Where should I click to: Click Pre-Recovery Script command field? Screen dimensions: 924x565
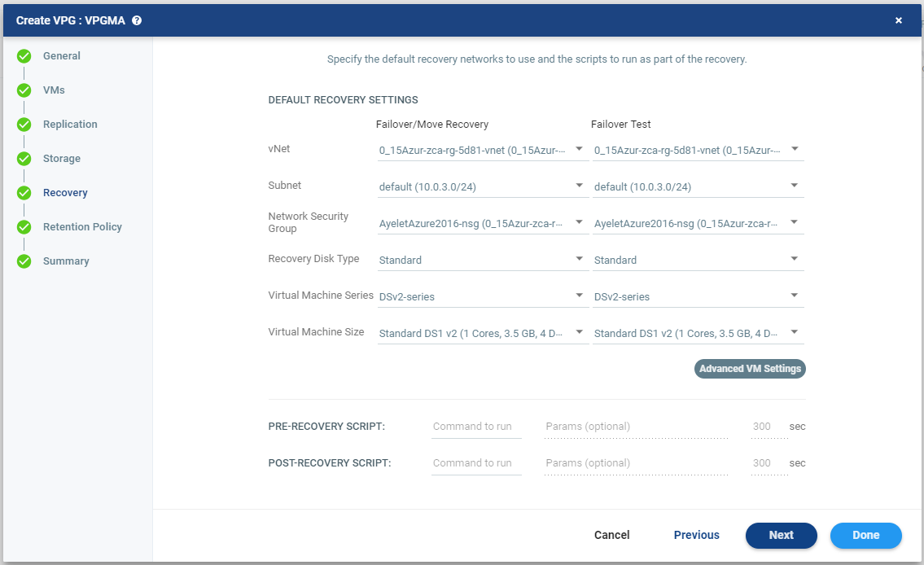coord(476,427)
